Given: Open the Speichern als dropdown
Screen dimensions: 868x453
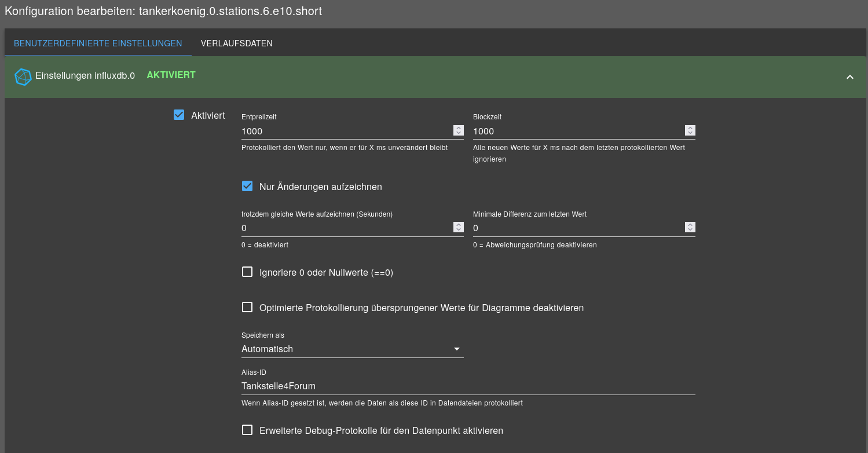Looking at the screenshot, I should click(352, 349).
